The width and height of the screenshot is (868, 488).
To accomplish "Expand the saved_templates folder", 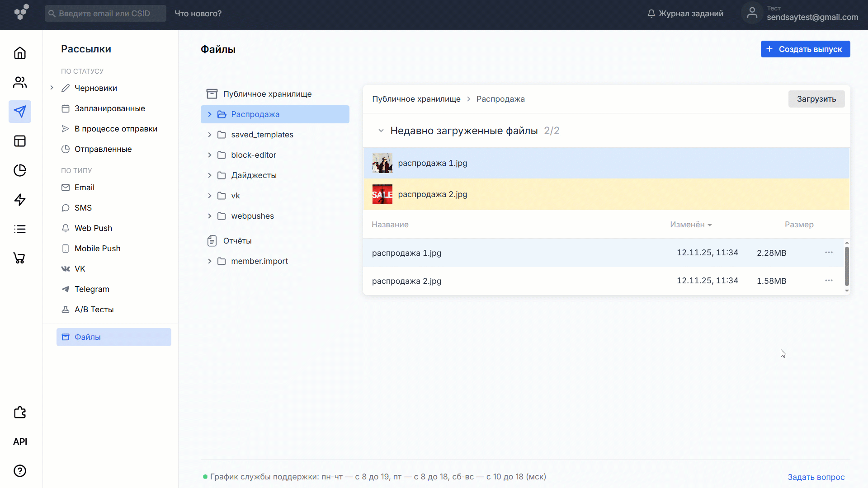I will pos(209,135).
